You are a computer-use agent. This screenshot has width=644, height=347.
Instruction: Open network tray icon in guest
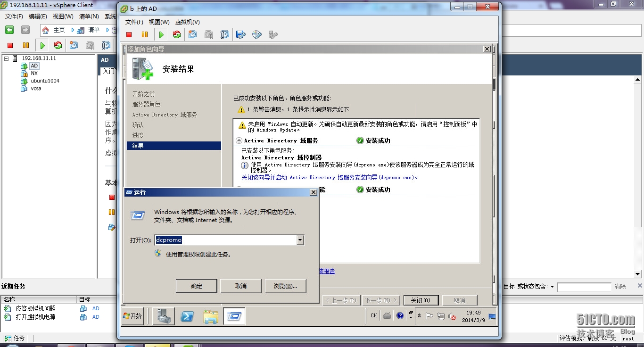441,316
